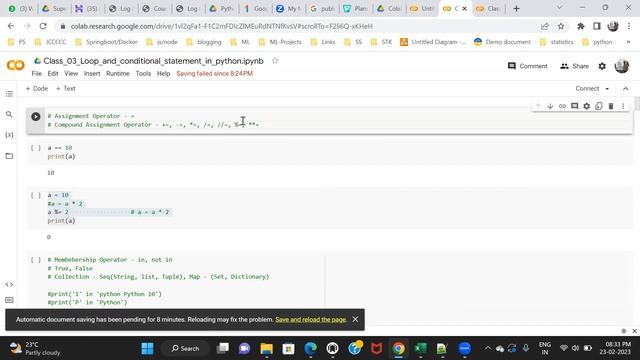The height and width of the screenshot is (360, 640).
Task: Rename the notebook title text
Action: pyautogui.click(x=153, y=61)
